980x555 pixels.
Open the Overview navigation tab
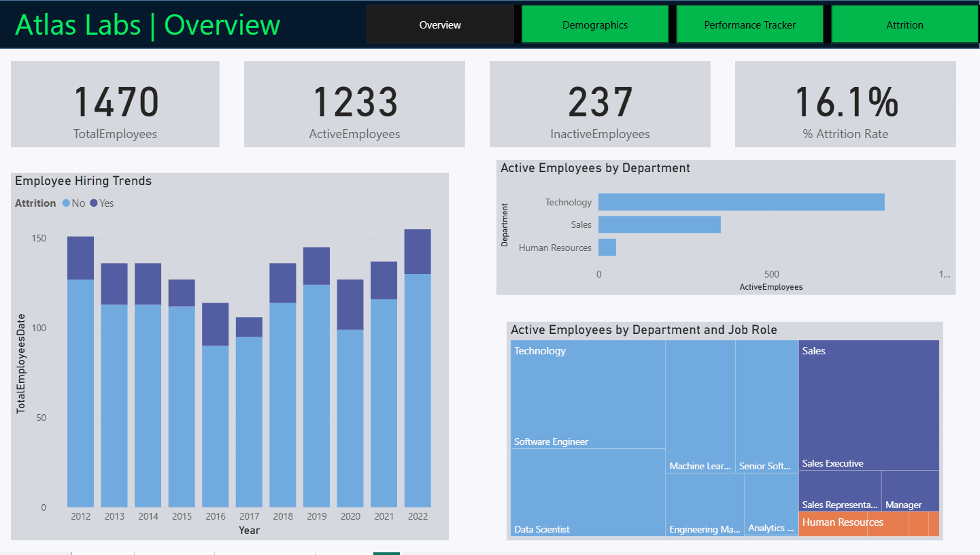tap(440, 24)
